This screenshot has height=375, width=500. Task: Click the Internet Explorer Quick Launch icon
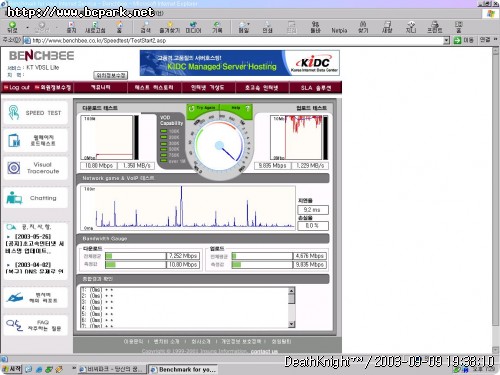click(x=39, y=369)
